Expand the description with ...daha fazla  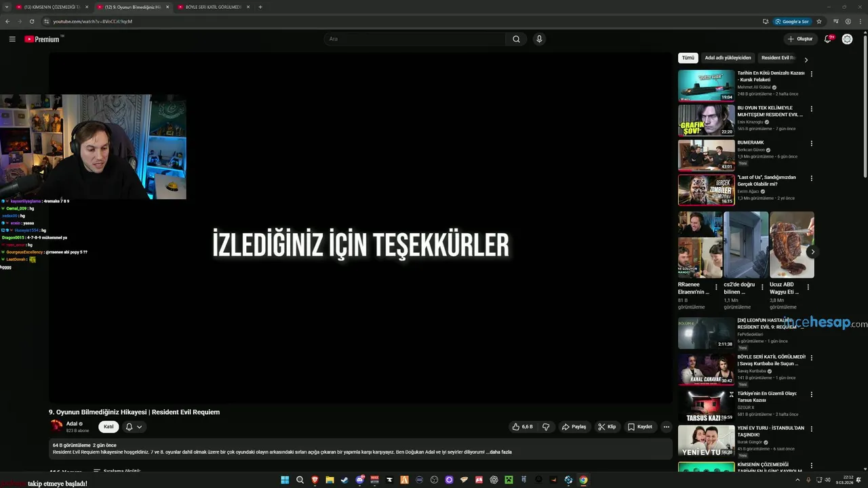[500, 452]
